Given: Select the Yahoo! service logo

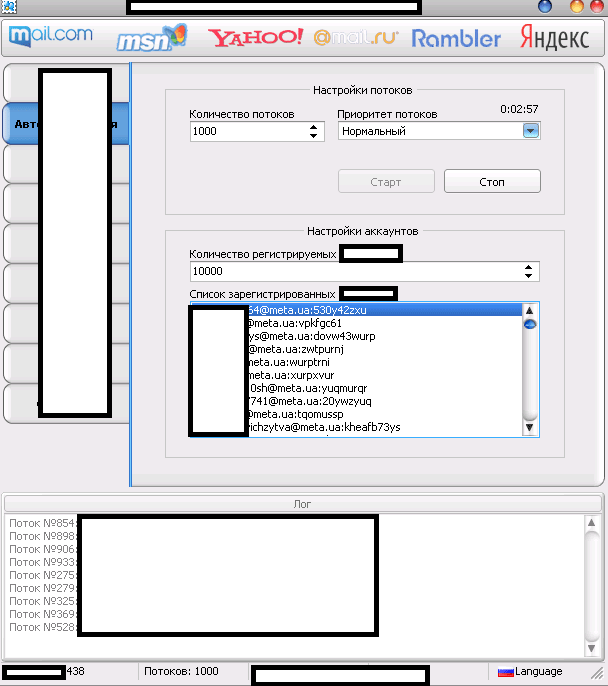Looking at the screenshot, I should click(x=255, y=38).
